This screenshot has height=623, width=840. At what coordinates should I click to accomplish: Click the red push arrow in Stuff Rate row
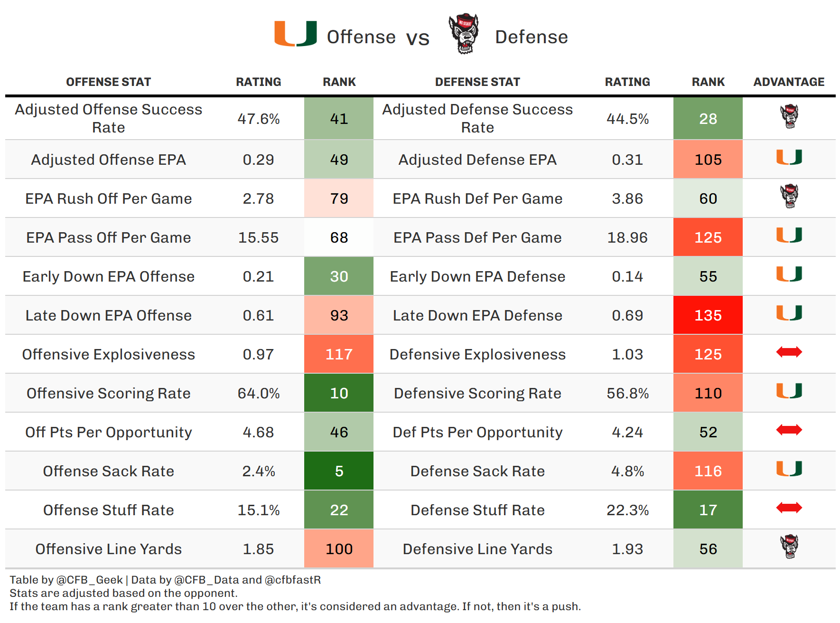(x=789, y=508)
